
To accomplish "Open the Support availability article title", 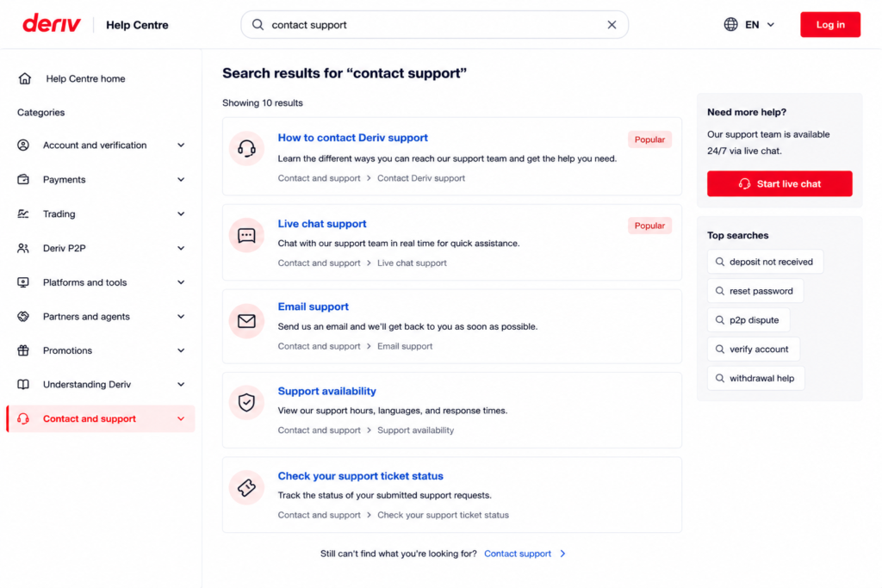I will point(326,391).
